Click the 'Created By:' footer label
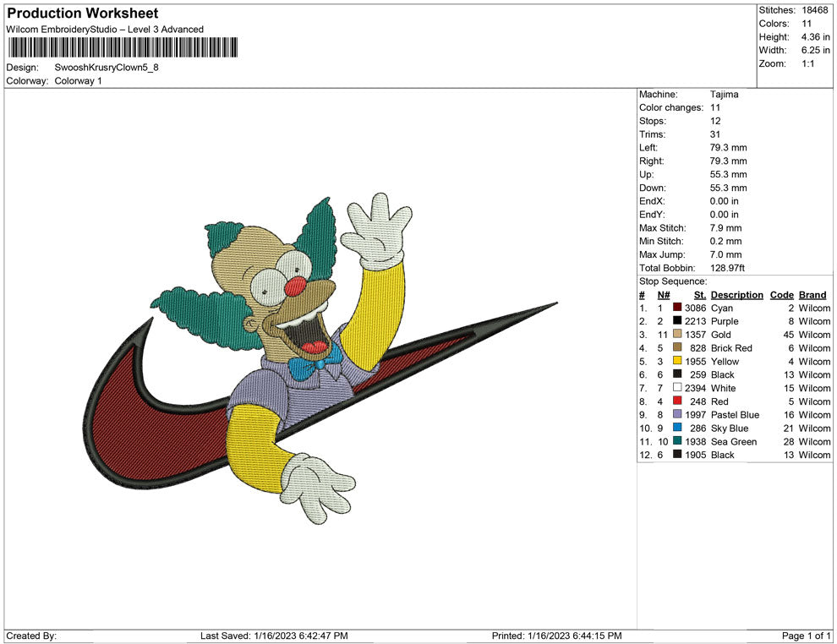The height and width of the screenshot is (644, 837). [31, 636]
